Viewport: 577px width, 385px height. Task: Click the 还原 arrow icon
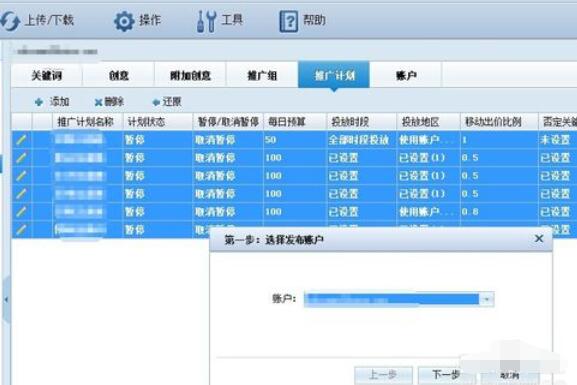tap(156, 102)
